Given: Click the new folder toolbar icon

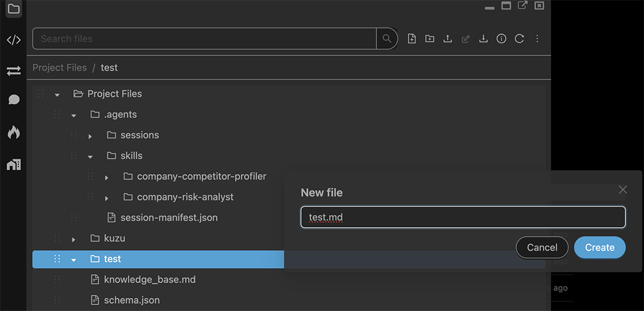Looking at the screenshot, I should (429, 39).
